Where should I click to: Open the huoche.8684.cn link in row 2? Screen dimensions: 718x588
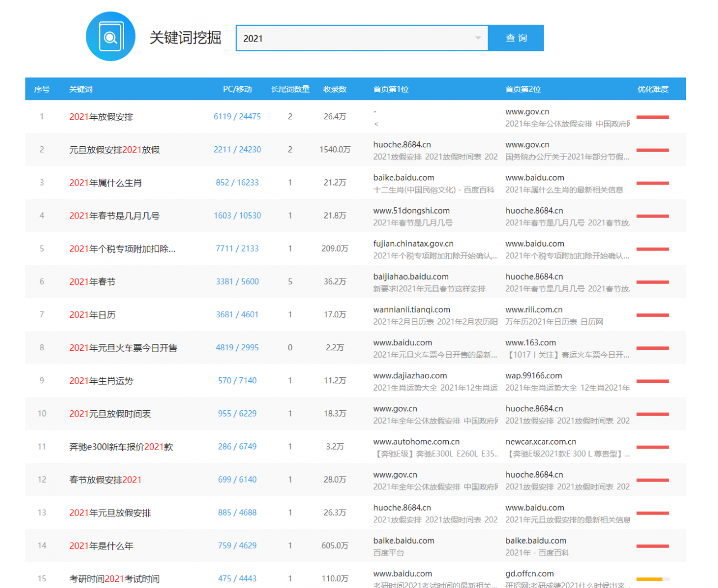pos(402,144)
